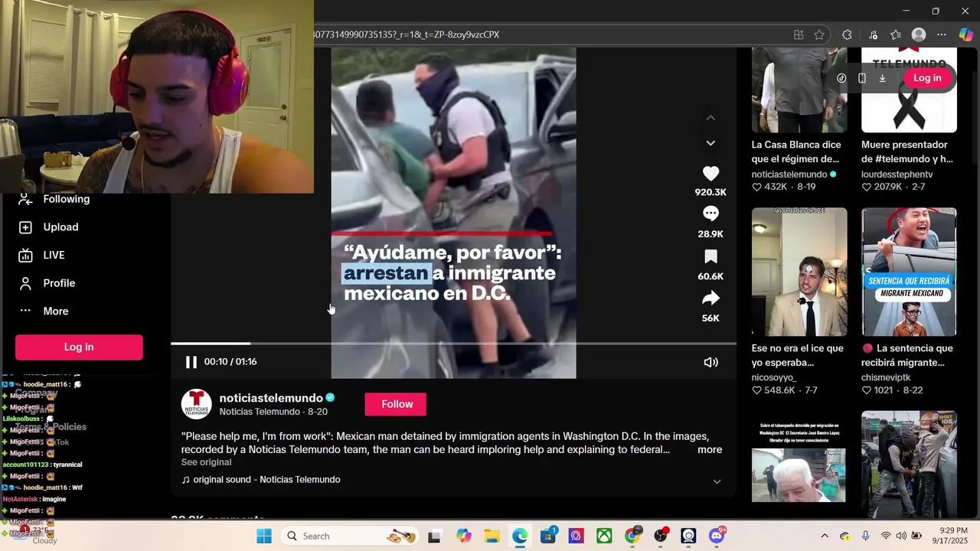Click the download desktop app icon
The width and height of the screenshot is (980, 551).
coord(882,78)
